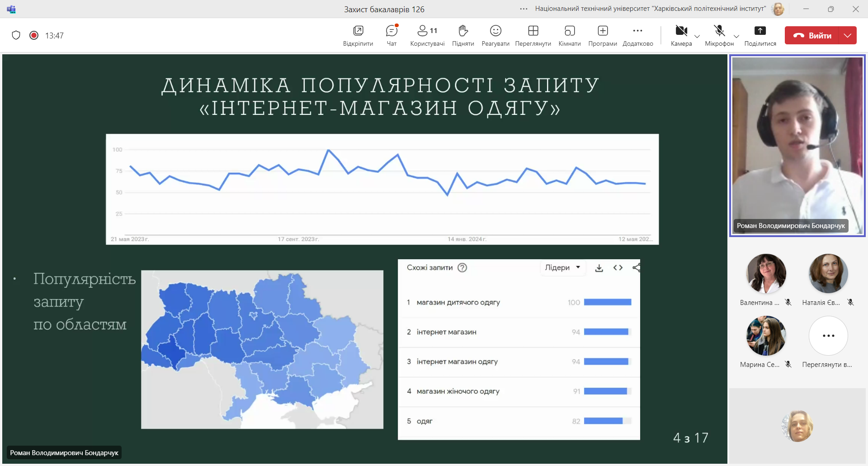
Task: Open the Чат (Chat) panel
Action: pyautogui.click(x=392, y=35)
